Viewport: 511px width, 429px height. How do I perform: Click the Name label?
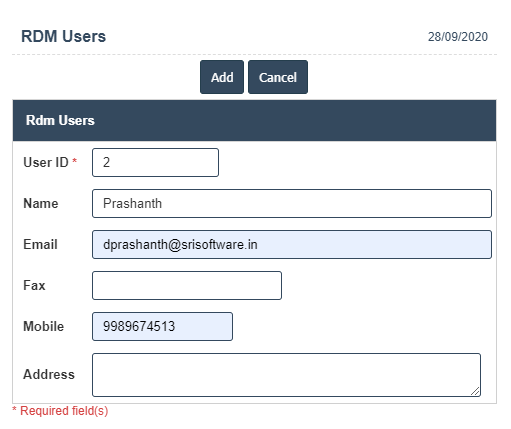[x=41, y=203]
